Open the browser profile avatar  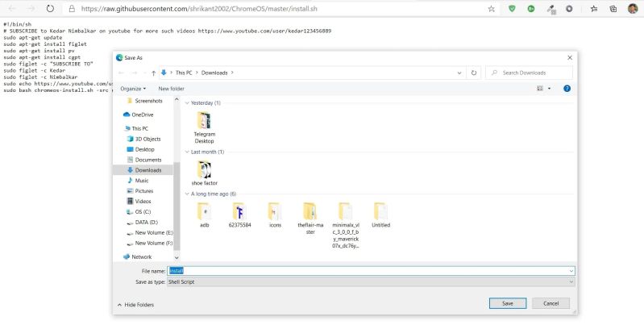click(x=633, y=9)
